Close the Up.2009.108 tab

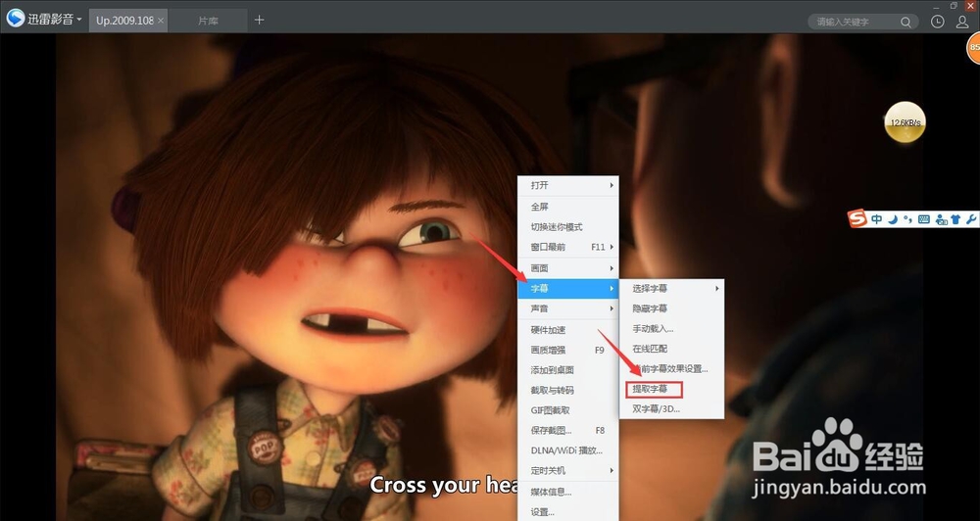161,20
